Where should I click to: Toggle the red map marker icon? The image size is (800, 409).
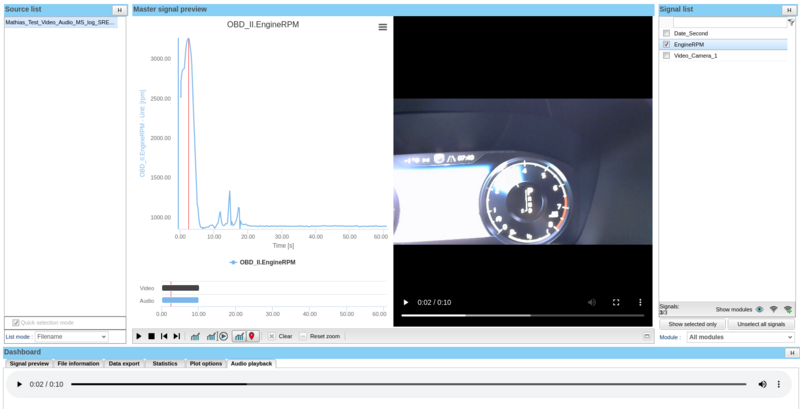coord(253,336)
